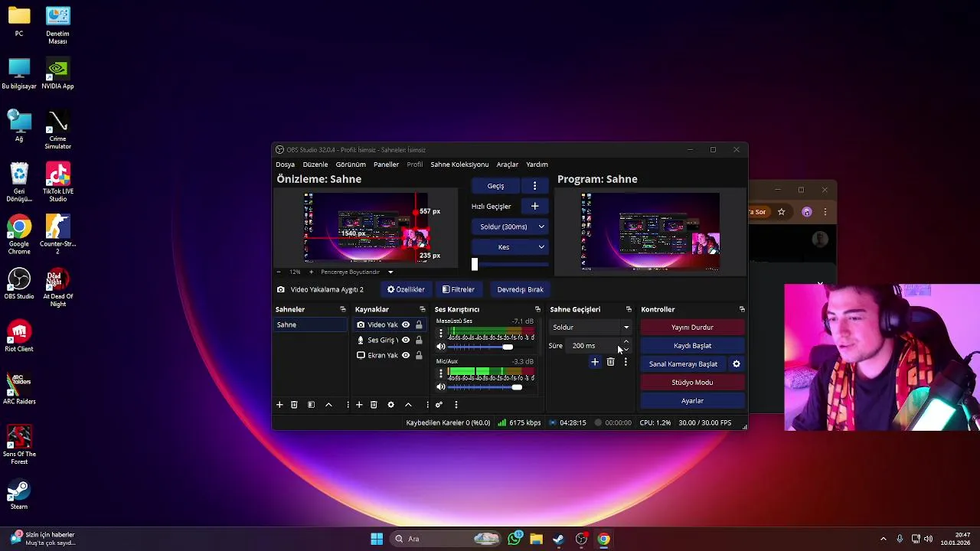Open Sanal Kamera settings gear
The width and height of the screenshot is (980, 551).
(737, 364)
